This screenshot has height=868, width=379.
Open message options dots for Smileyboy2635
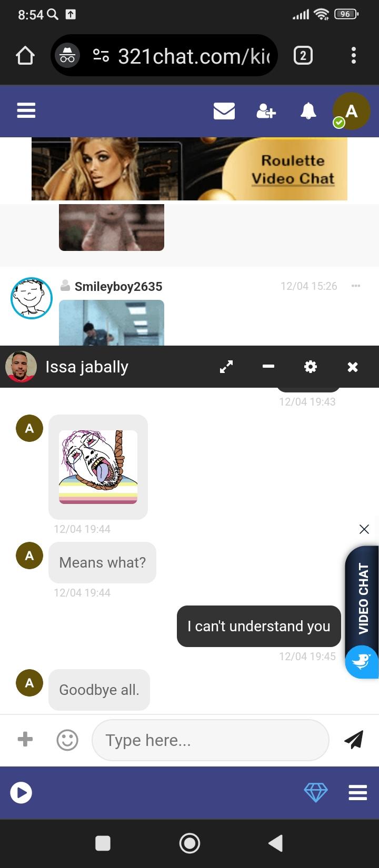coord(356,286)
